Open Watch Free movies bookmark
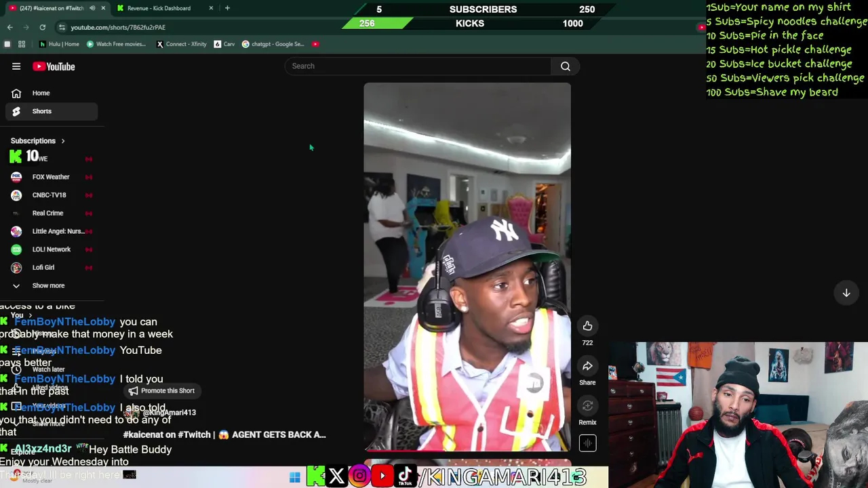The height and width of the screenshot is (488, 868). point(116,44)
